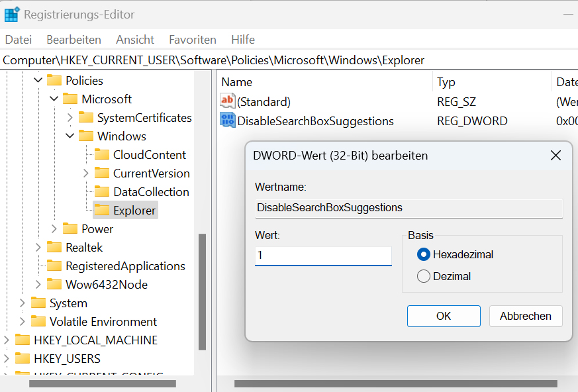This screenshot has width=578, height=392.
Task: Open the Bearbeiten menu
Action: (x=73, y=40)
